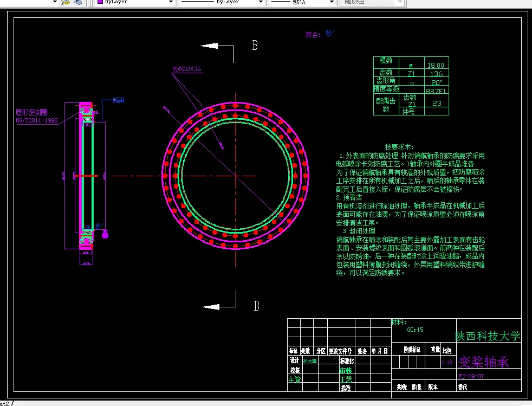
Task: Select the 标准化 cell
Action: click(x=347, y=360)
